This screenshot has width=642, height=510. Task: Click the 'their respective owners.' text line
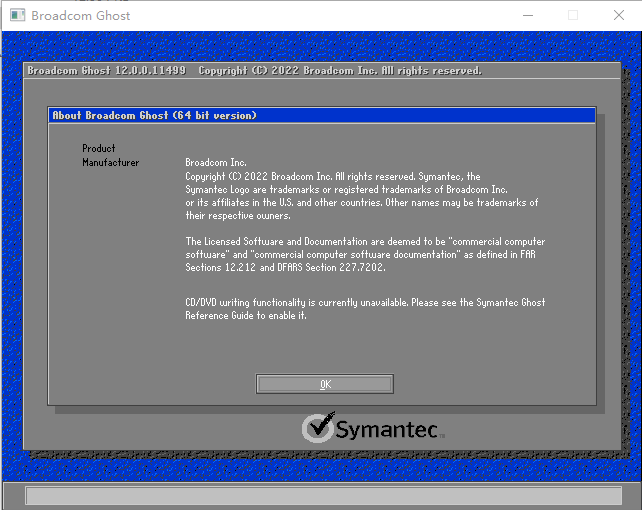[x=238, y=216]
